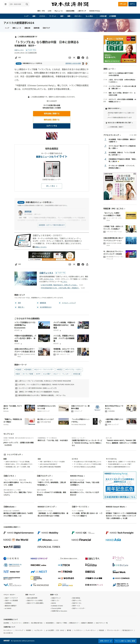Screen dimensions: 140x644
Task: Open the Myニュース menu item
Action: click(59, 11)
